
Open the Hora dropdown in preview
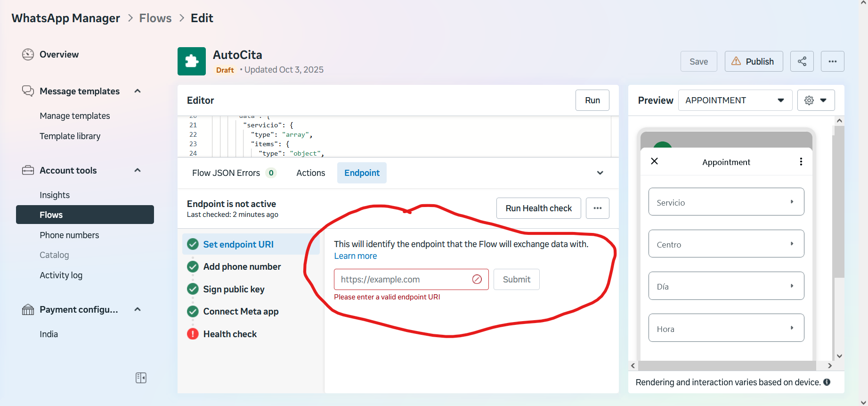[x=726, y=328]
